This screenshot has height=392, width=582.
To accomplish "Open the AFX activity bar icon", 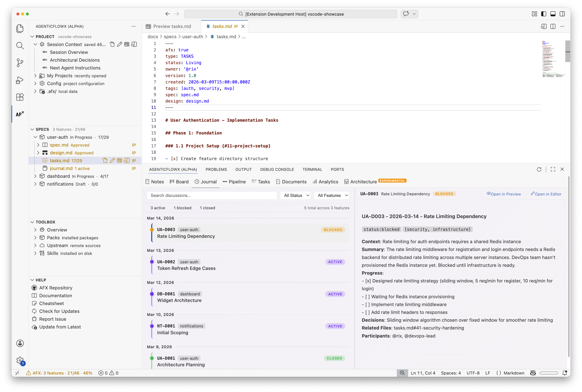I will click(20, 114).
